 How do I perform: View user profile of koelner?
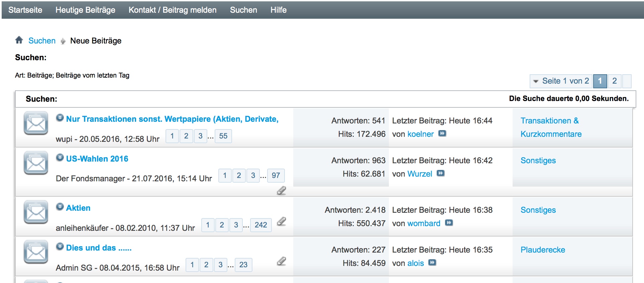(421, 134)
